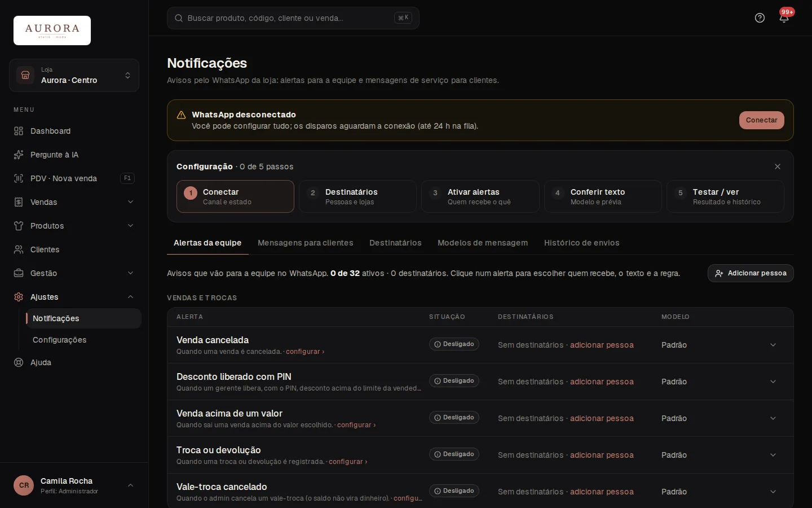The width and height of the screenshot is (812, 508).
Task: Expand the Venda cancelada row chevron
Action: pyautogui.click(x=773, y=345)
